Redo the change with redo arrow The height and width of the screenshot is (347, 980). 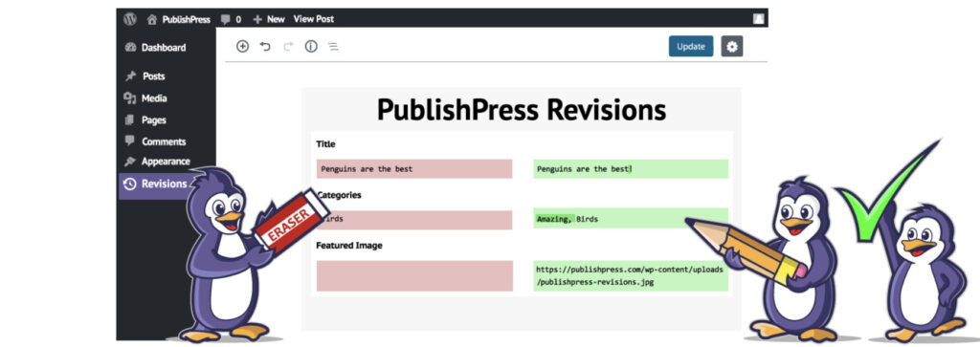point(288,46)
